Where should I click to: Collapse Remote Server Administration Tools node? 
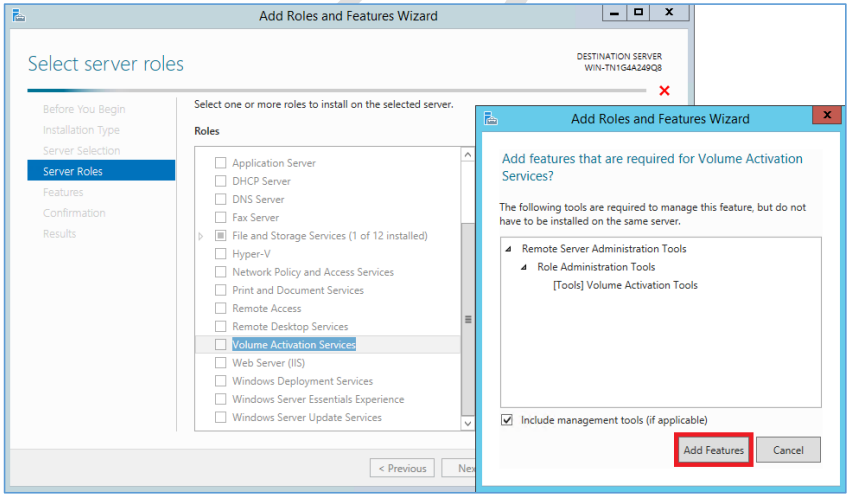point(508,249)
